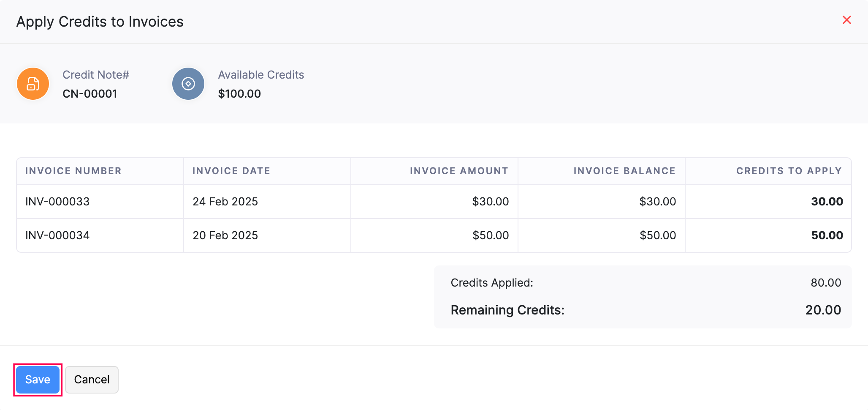Click the red close X on the dialog
Image resolution: width=868 pixels, height=410 pixels.
point(847,20)
